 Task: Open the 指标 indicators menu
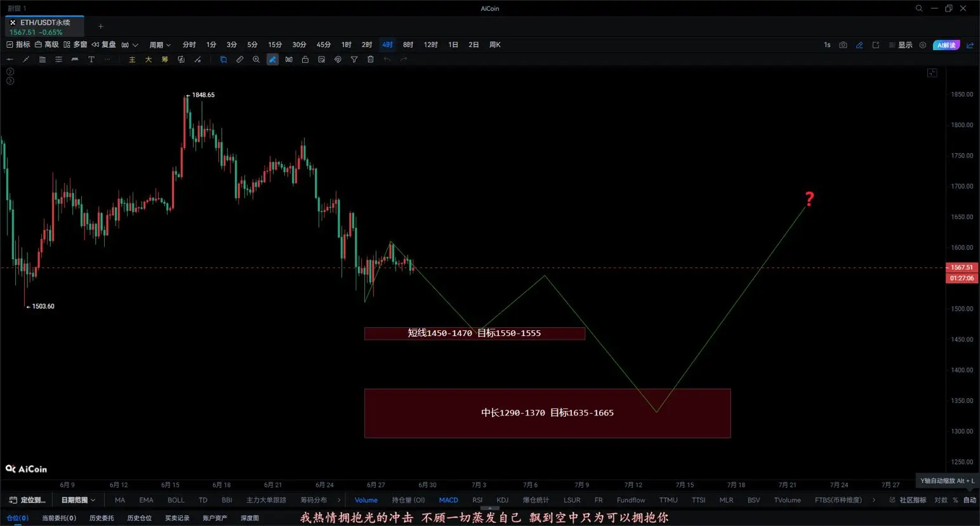click(18, 45)
